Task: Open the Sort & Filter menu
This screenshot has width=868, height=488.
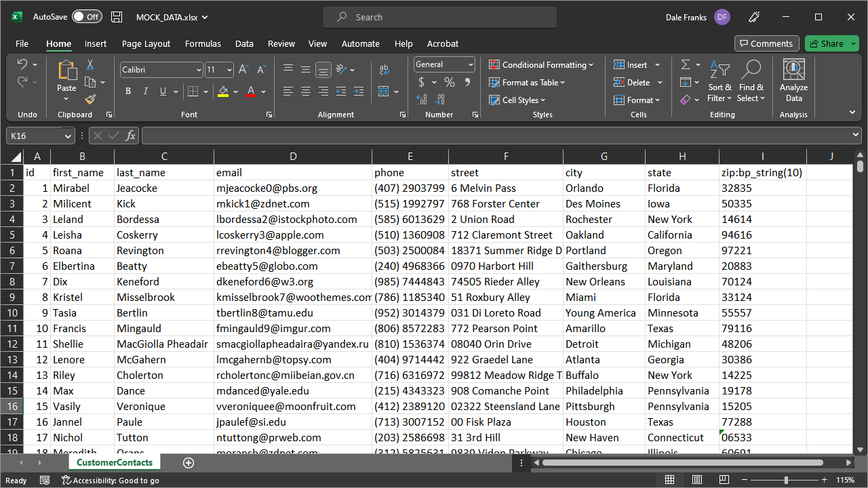Action: click(719, 81)
